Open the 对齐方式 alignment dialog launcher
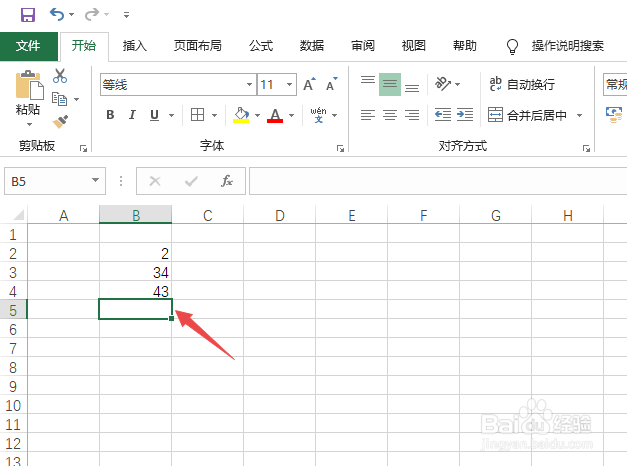 (x=586, y=148)
